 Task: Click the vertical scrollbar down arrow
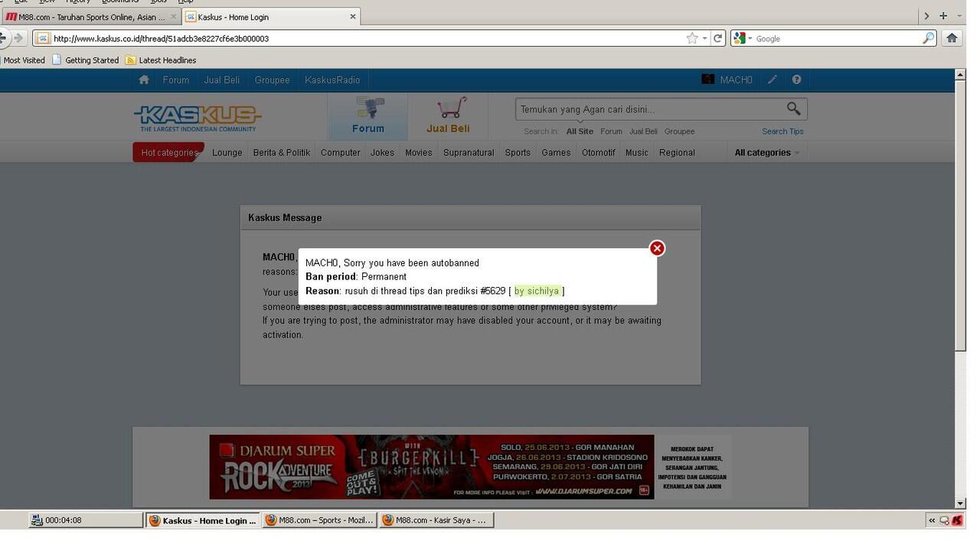tap(960, 504)
